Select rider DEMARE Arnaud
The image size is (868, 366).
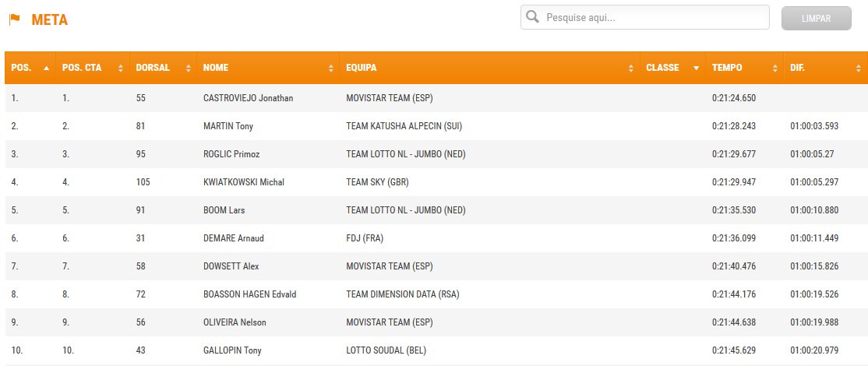coord(234,238)
